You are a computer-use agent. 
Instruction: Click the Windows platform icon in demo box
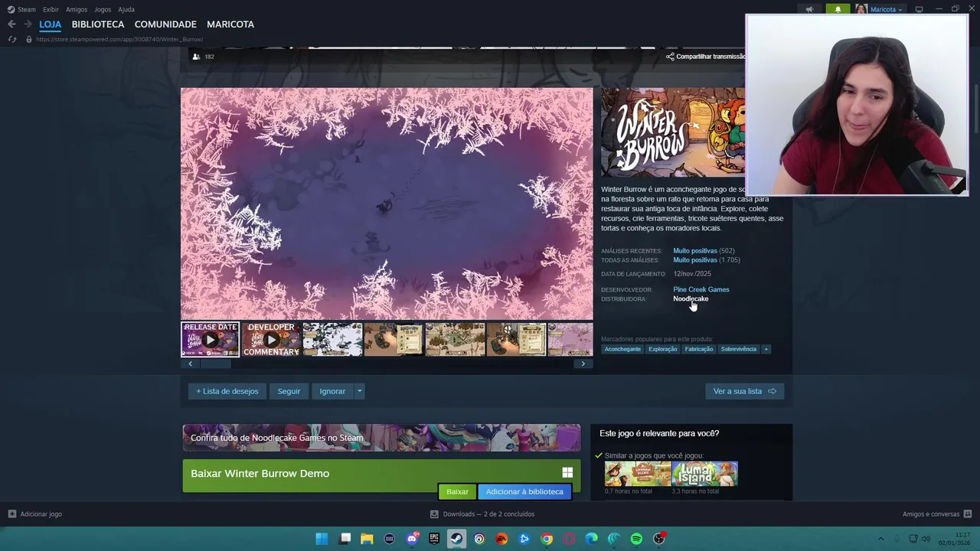coord(567,473)
